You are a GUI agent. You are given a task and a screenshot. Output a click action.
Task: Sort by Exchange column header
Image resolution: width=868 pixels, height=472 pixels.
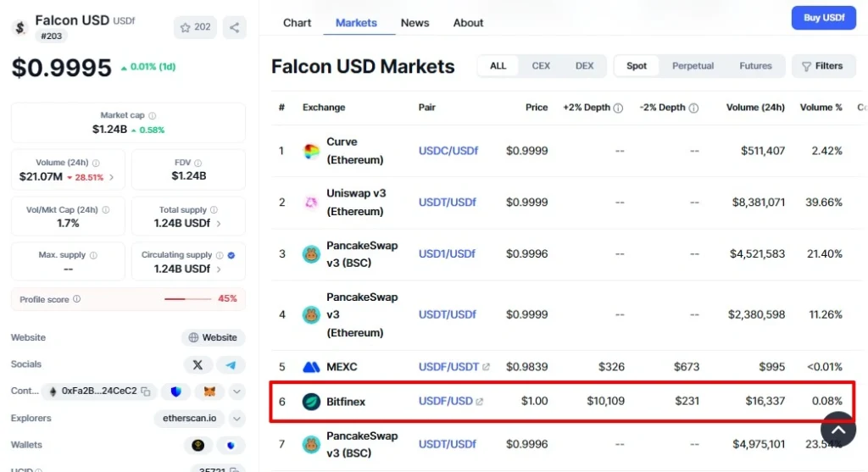point(324,108)
